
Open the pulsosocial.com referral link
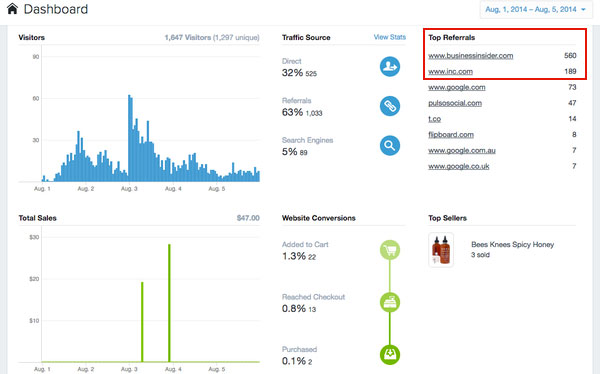click(x=455, y=103)
